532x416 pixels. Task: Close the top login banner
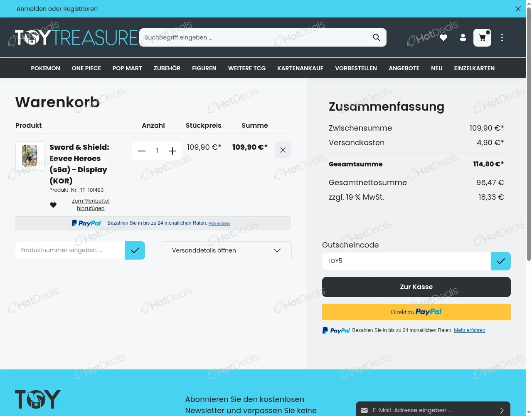tap(518, 9)
